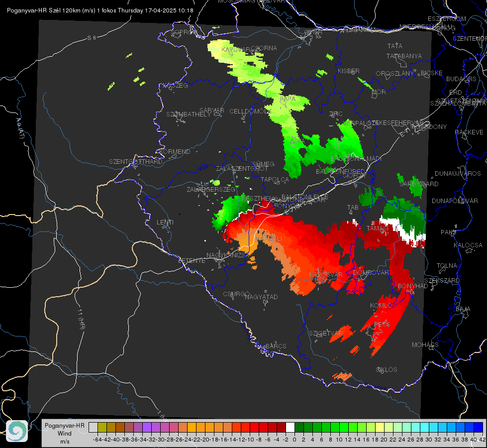Click the TAMASI label
The height and width of the screenshot is (448, 487).
(x=378, y=228)
